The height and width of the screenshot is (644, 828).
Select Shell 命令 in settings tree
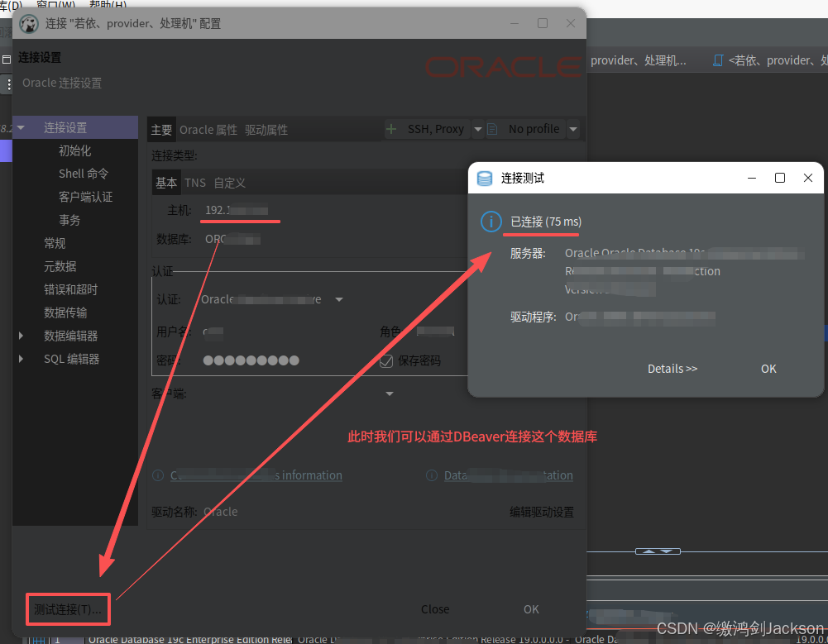84,174
